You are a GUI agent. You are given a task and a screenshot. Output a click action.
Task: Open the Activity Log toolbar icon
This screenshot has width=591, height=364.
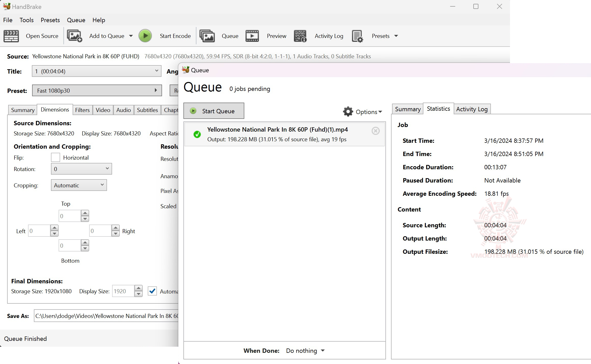300,36
